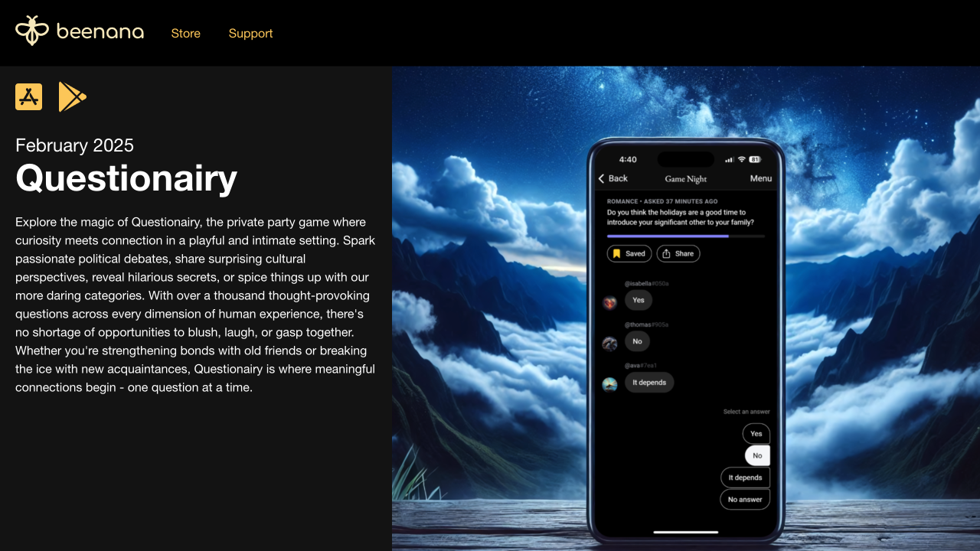980x551 pixels.
Task: Select the It depends answer option
Action: (745, 478)
